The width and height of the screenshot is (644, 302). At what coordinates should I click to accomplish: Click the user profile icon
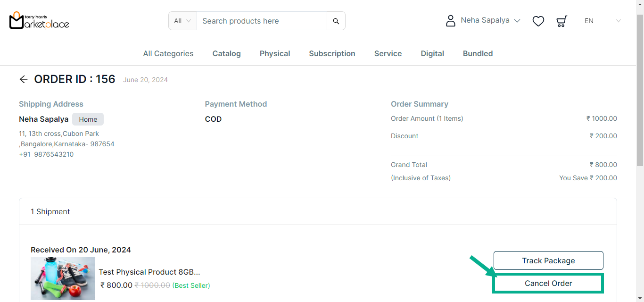pyautogui.click(x=451, y=21)
